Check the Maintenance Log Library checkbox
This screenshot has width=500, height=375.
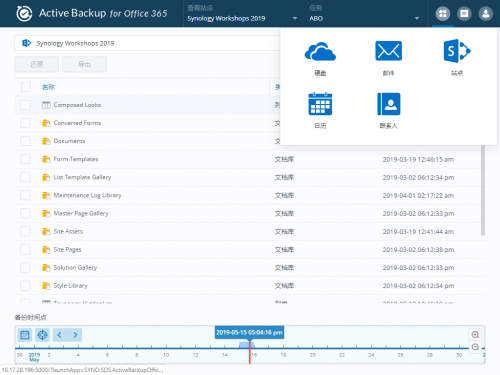point(25,195)
